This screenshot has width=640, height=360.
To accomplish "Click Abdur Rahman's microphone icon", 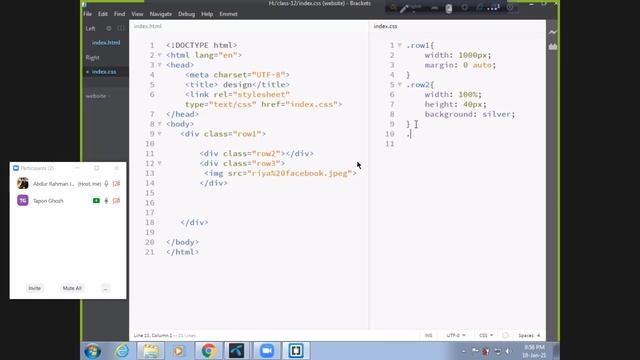I will 107,184.
